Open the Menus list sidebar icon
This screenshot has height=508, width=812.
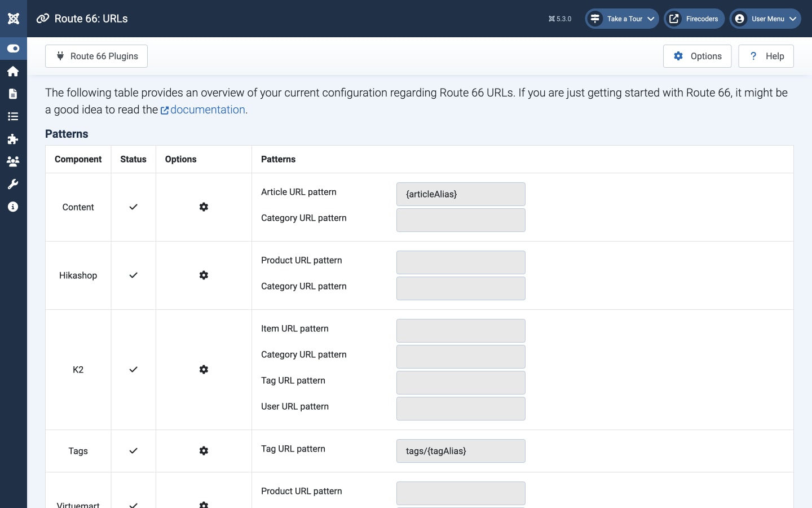pyautogui.click(x=13, y=116)
